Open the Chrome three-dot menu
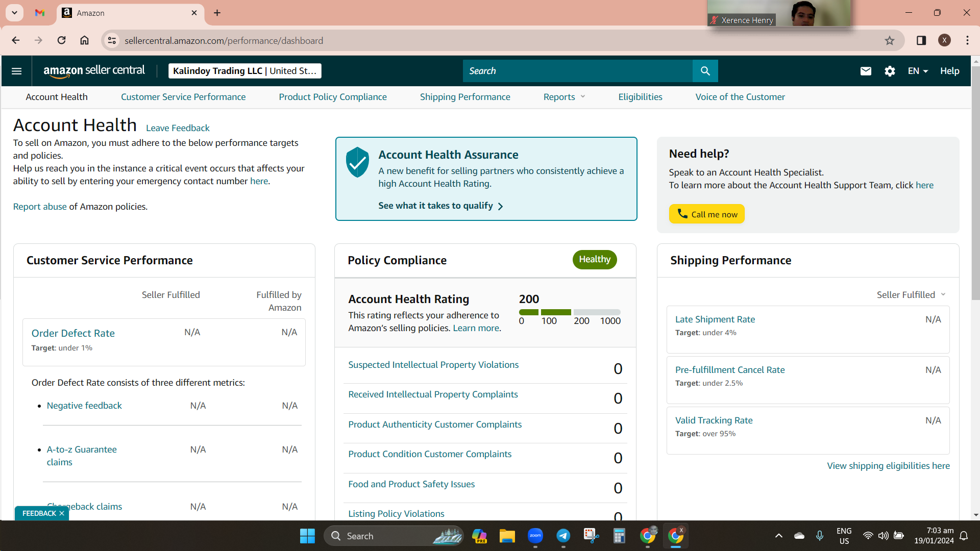This screenshot has height=551, width=980. pyautogui.click(x=968, y=41)
